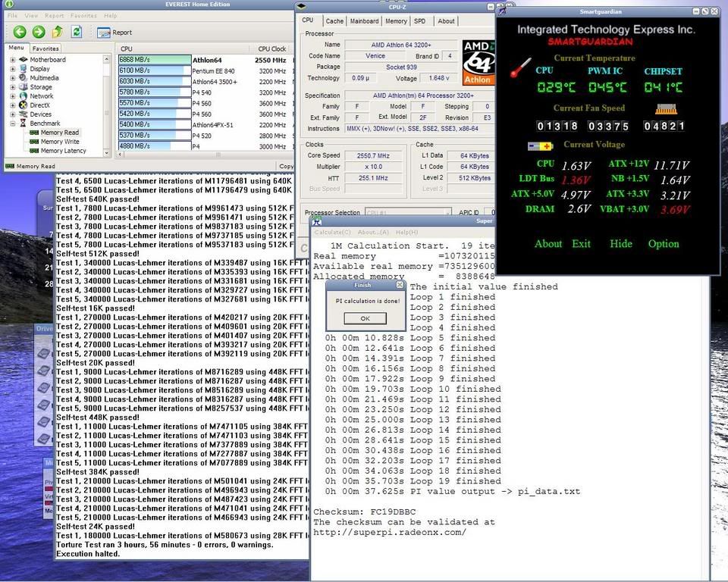The width and height of the screenshot is (728, 582).
Task: Click the AMD Athlon 64 logo in CPU-Z
Action: pyautogui.click(x=479, y=62)
